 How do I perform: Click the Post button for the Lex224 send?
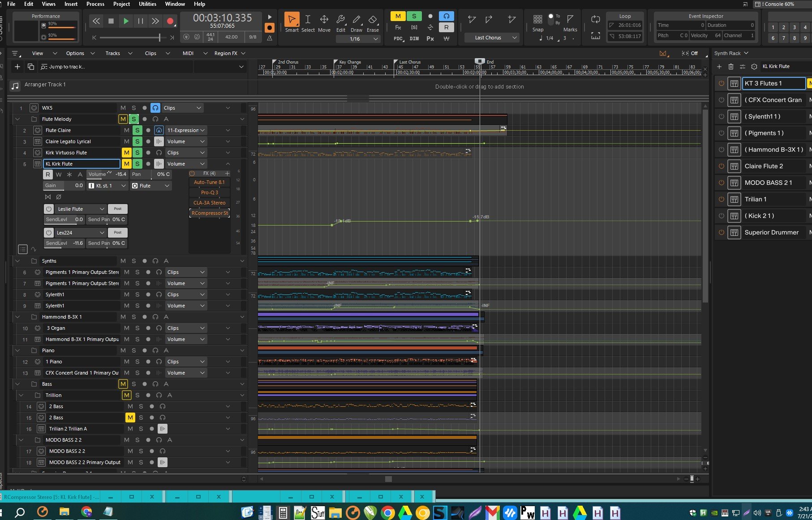118,233
